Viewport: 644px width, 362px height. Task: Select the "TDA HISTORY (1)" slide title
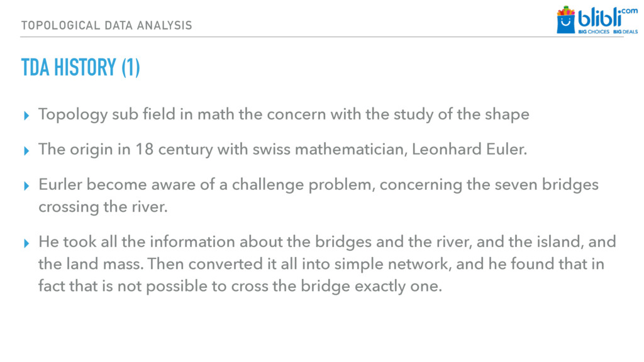80,67
